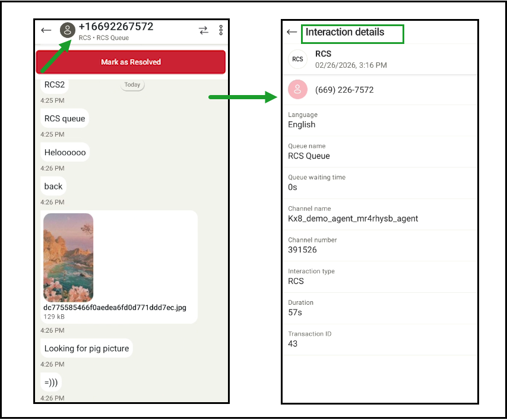
Task: Tap the transfer arrows icon
Action: click(x=204, y=30)
